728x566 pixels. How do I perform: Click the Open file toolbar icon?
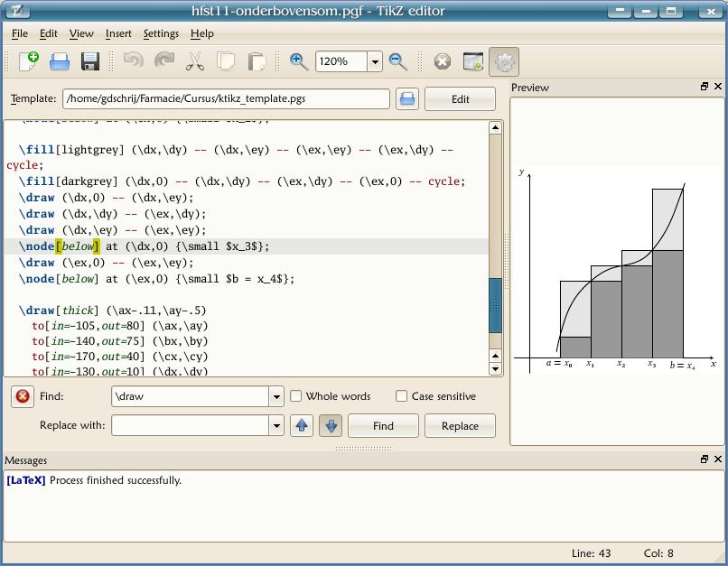coord(60,61)
